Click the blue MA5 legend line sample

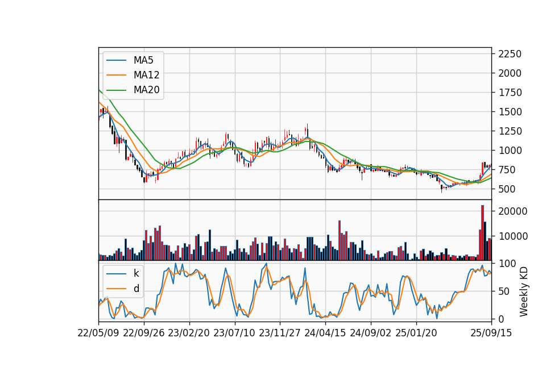click(116, 60)
